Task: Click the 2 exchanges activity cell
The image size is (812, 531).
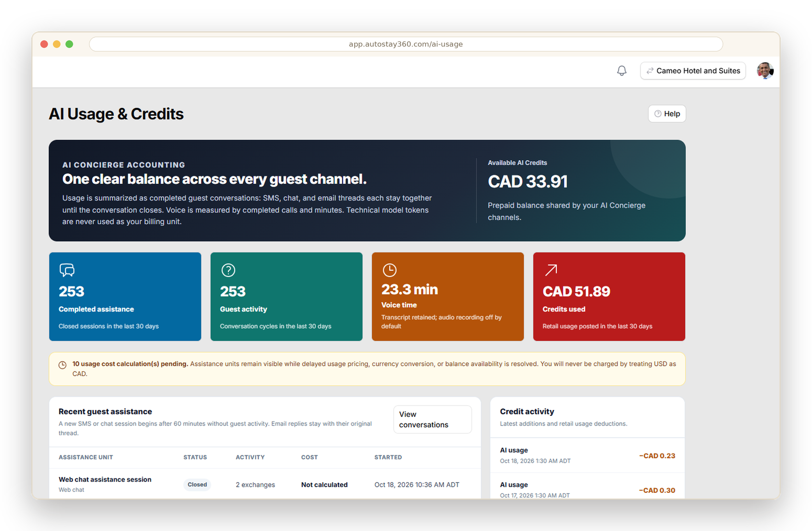Action: click(x=255, y=485)
